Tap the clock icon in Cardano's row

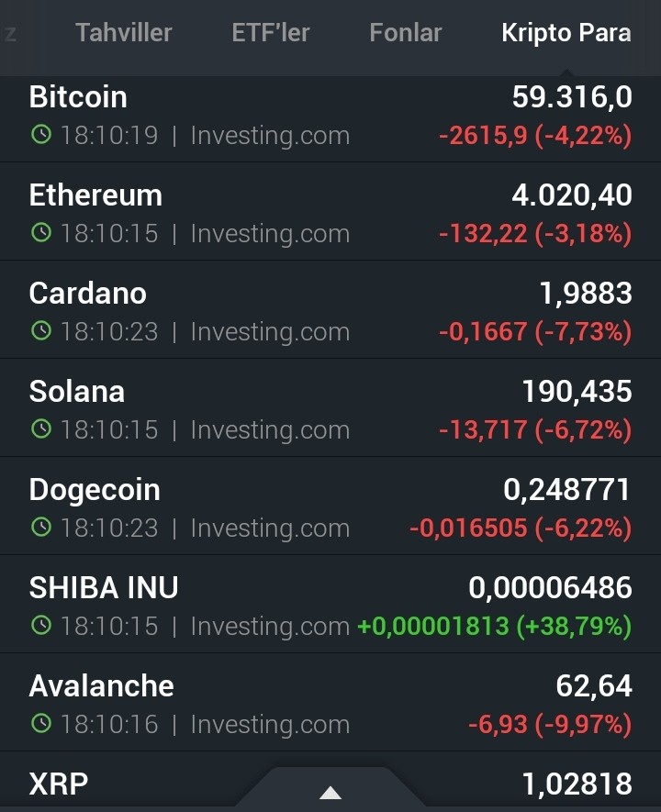pyautogui.click(x=41, y=330)
